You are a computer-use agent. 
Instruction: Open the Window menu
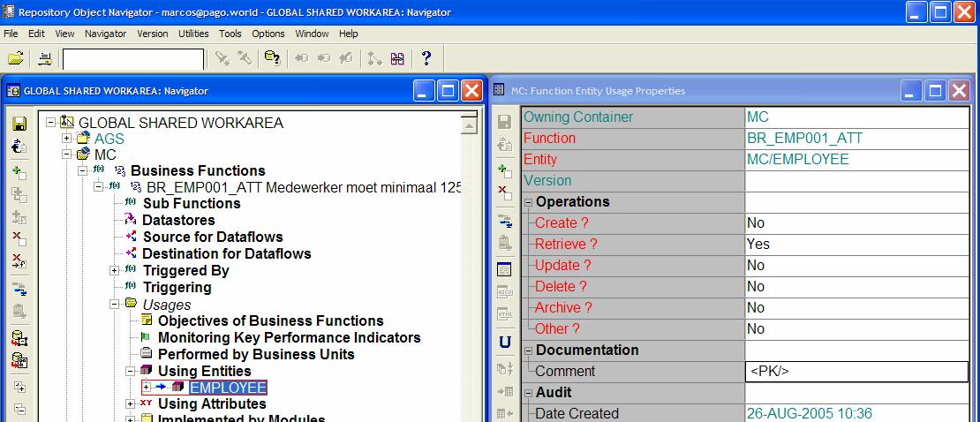pyautogui.click(x=312, y=34)
